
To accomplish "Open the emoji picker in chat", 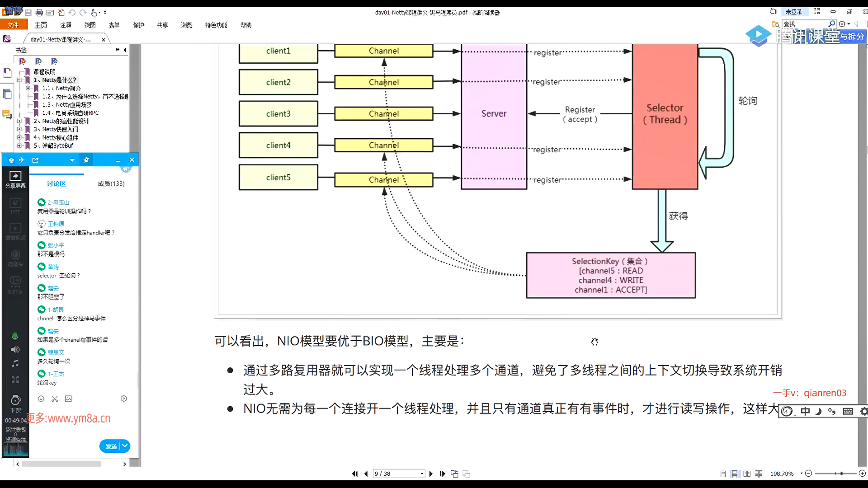I will pyautogui.click(x=41, y=399).
